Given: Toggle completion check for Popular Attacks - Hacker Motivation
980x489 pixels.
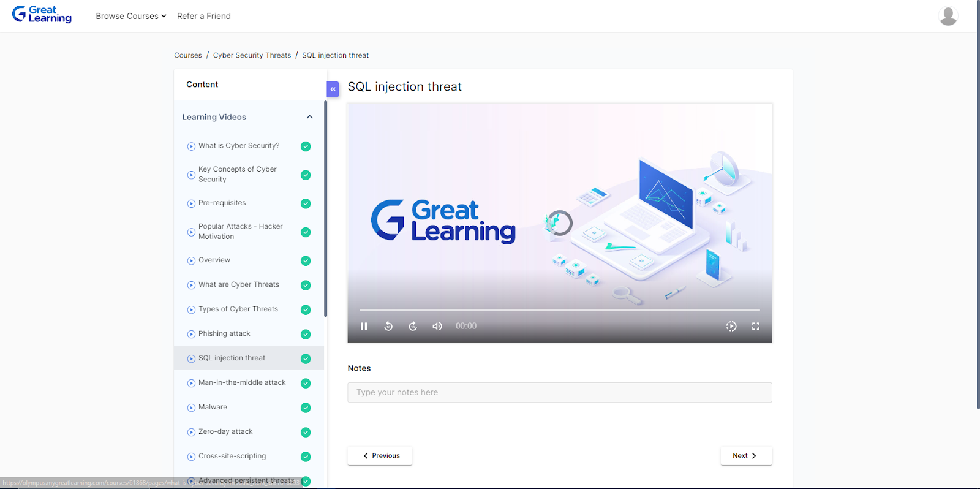Looking at the screenshot, I should point(306,232).
